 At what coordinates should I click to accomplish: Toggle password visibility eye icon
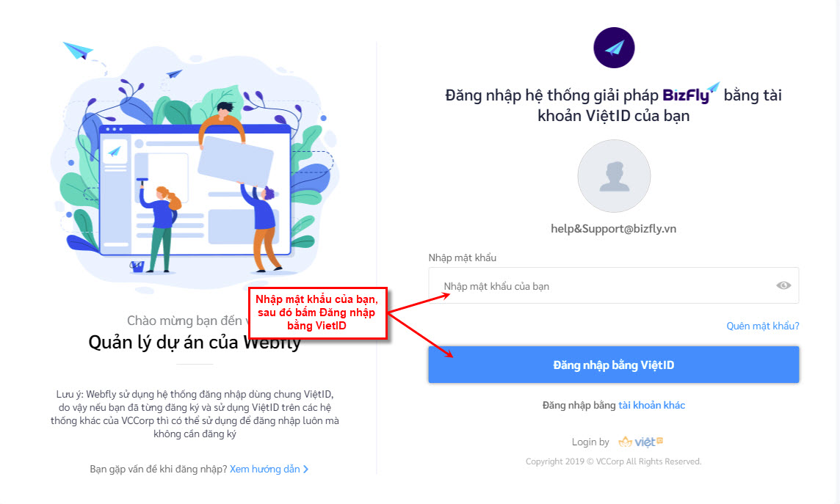click(x=783, y=285)
